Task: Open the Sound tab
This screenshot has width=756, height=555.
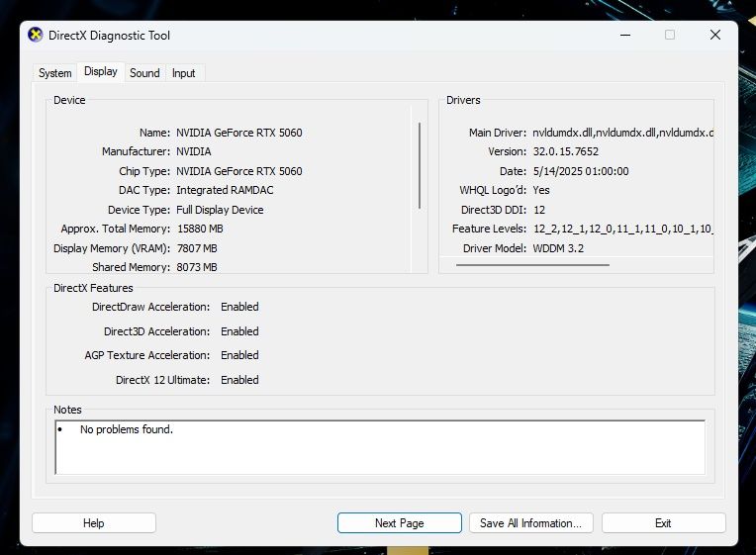Action: pos(144,73)
